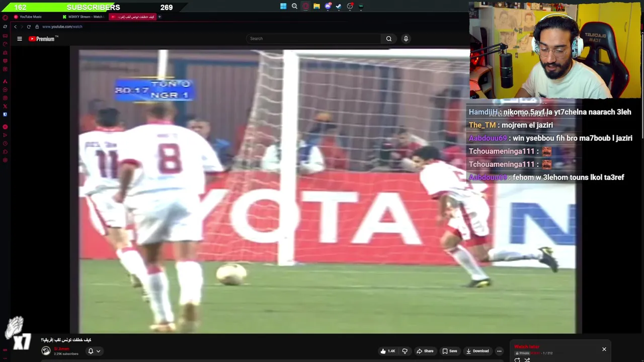Open X (Twitter) in the Opera sidebar
The image size is (644, 362).
coord(5,106)
